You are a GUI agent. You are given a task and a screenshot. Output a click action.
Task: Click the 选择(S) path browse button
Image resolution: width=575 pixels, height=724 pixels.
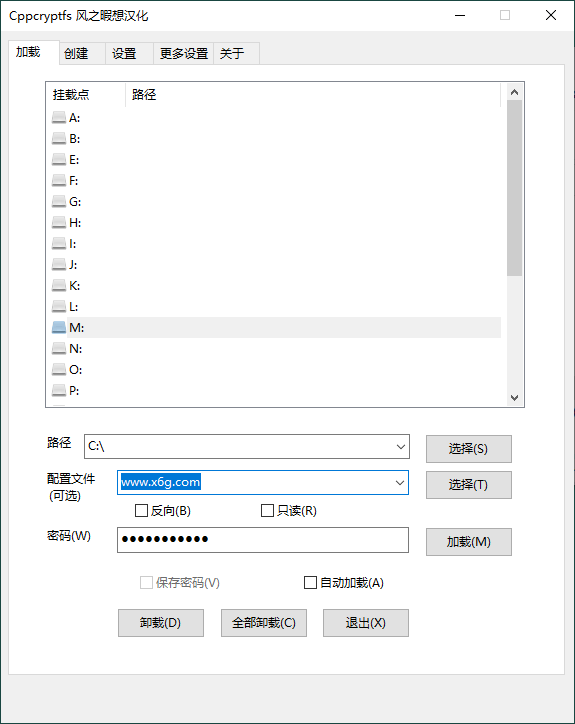pos(468,449)
